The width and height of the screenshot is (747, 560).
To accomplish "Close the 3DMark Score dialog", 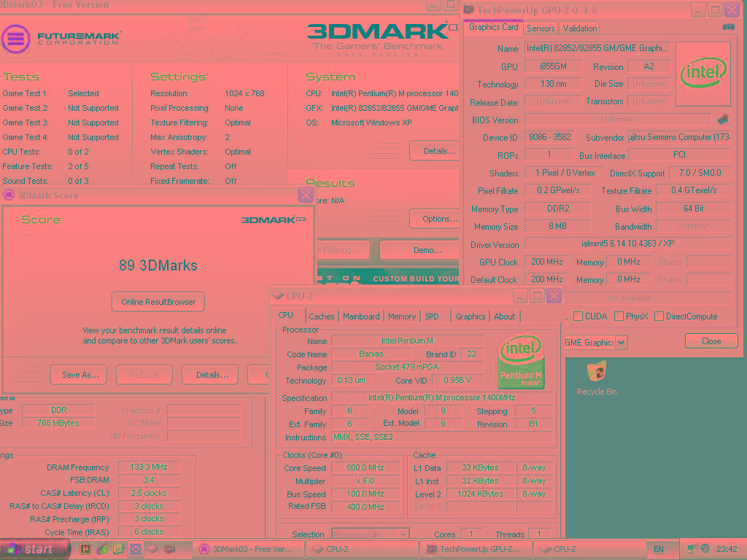I will (x=306, y=194).
